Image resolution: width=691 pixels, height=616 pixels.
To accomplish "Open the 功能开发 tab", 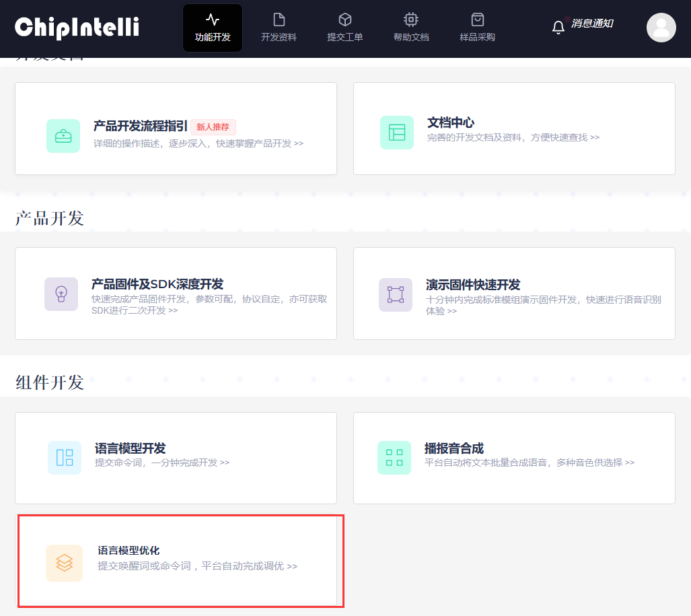I will click(x=213, y=28).
